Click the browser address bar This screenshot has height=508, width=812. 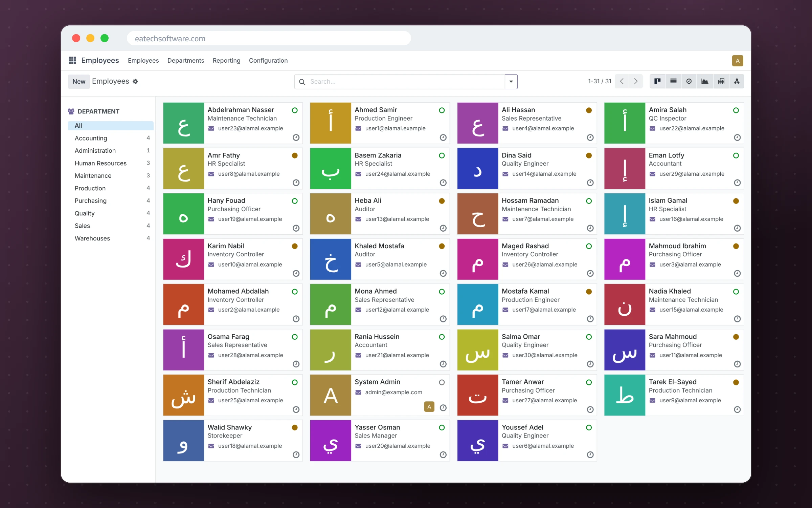click(x=269, y=38)
